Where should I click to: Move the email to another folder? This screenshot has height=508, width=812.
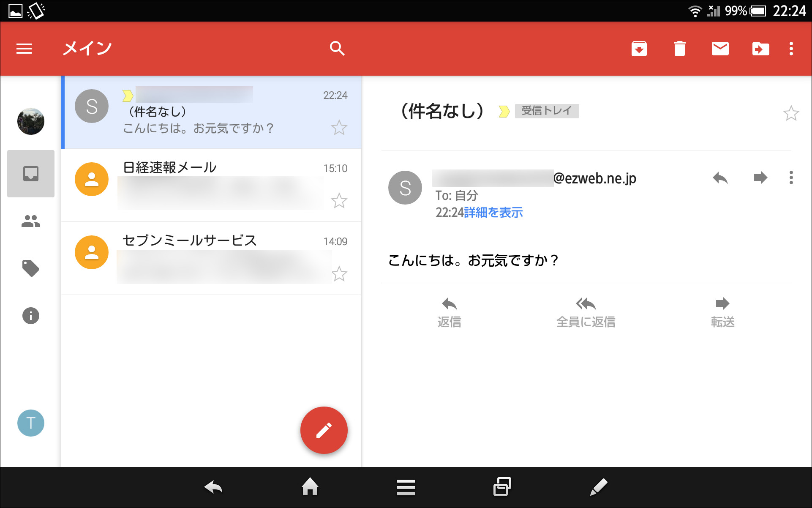pyautogui.click(x=760, y=49)
